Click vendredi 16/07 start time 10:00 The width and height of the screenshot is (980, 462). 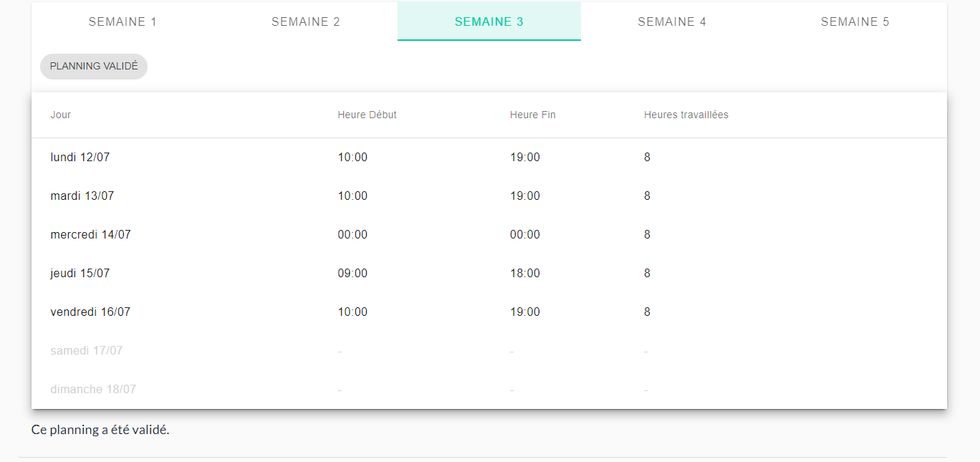click(x=352, y=312)
